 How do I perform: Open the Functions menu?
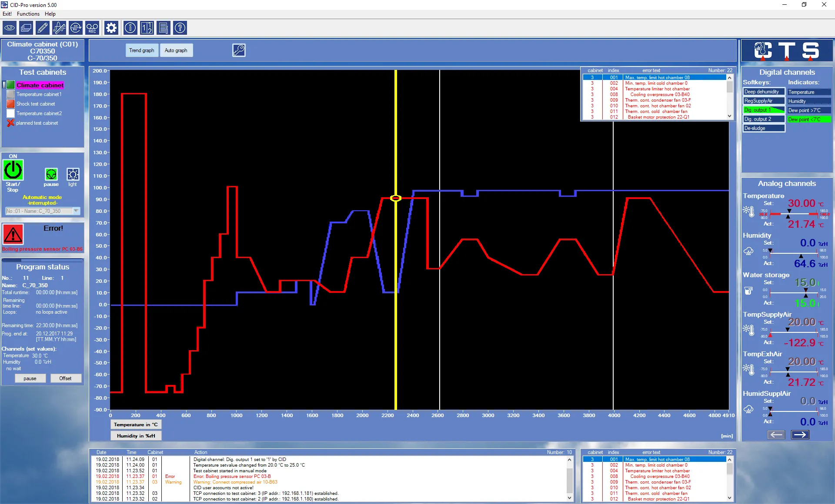[28, 14]
